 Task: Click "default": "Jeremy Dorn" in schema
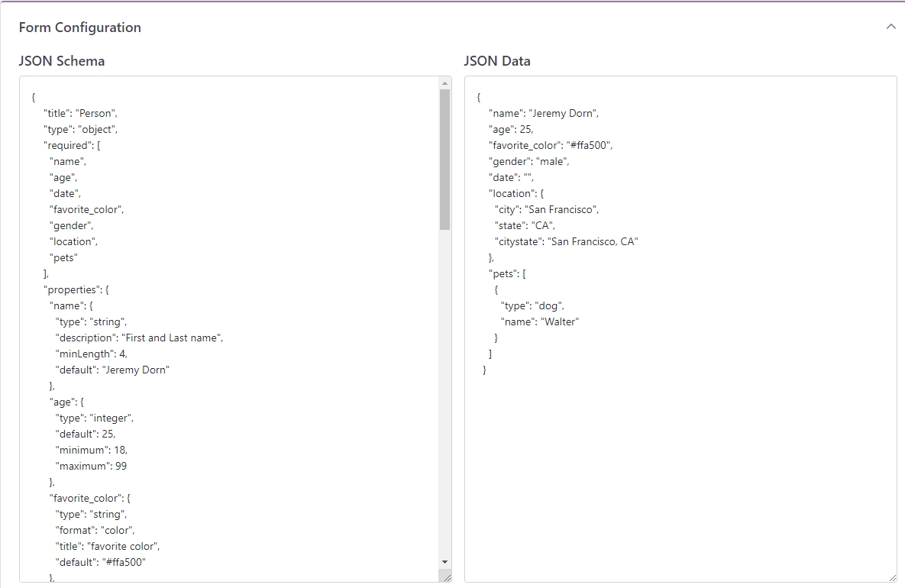coord(112,370)
